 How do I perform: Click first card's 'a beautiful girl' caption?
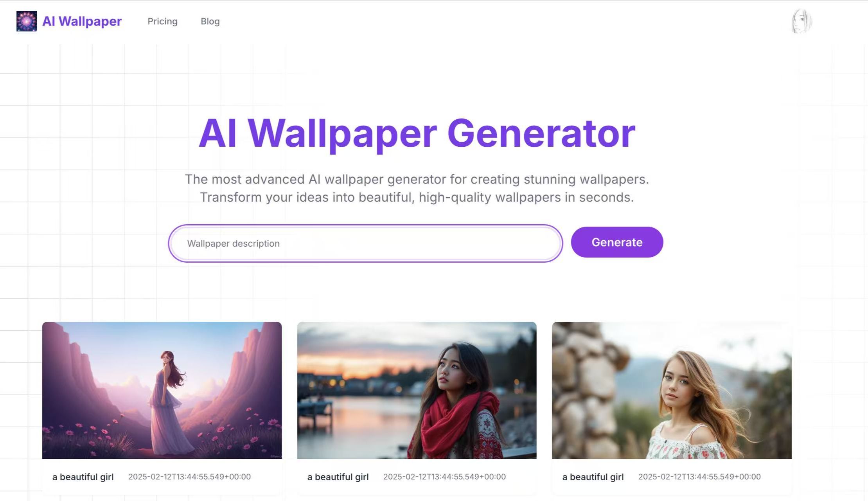click(x=83, y=477)
